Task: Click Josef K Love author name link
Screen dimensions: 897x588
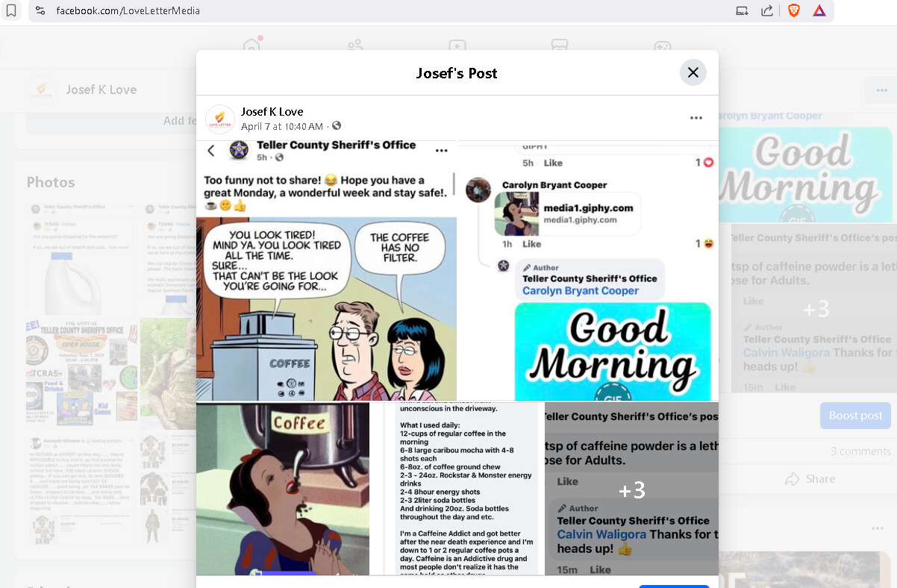Action: click(x=272, y=112)
